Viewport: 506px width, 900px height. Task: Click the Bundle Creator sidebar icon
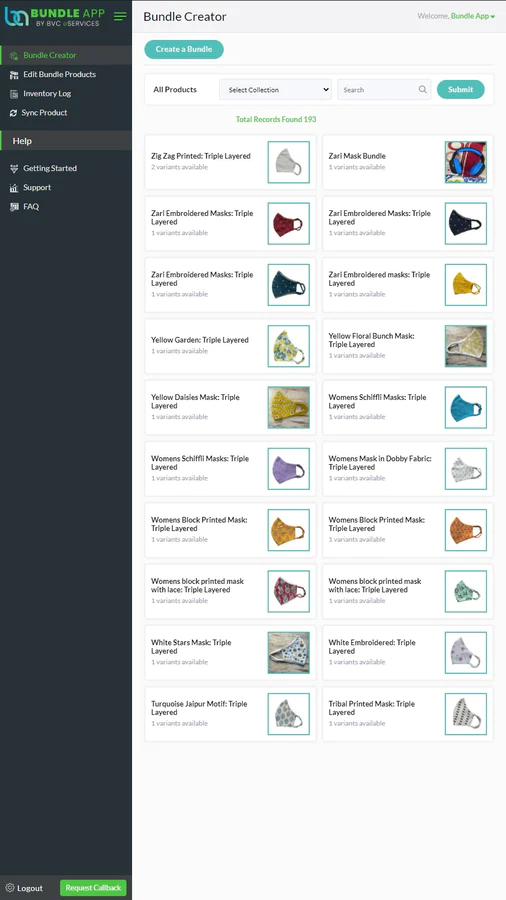(14, 56)
